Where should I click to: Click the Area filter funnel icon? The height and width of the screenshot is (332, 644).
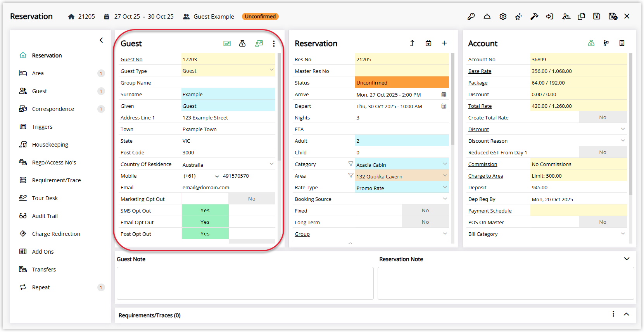click(x=350, y=176)
